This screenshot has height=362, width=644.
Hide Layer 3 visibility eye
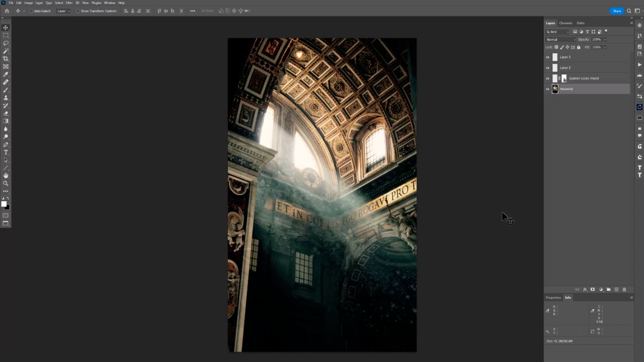(x=548, y=57)
